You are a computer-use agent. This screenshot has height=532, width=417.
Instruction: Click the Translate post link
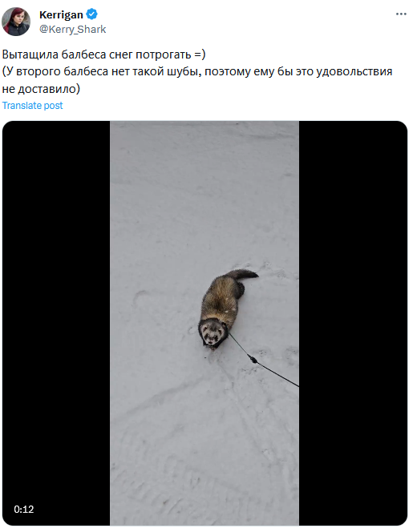(32, 106)
